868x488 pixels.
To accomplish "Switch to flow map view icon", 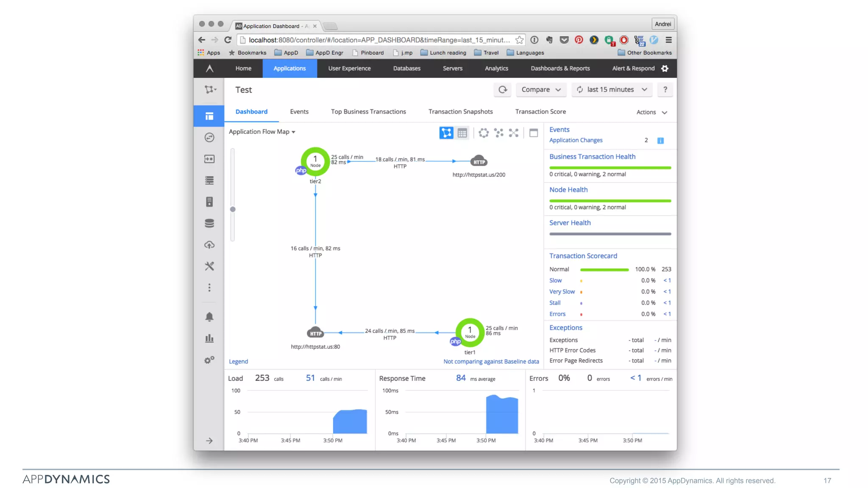I will pos(446,133).
